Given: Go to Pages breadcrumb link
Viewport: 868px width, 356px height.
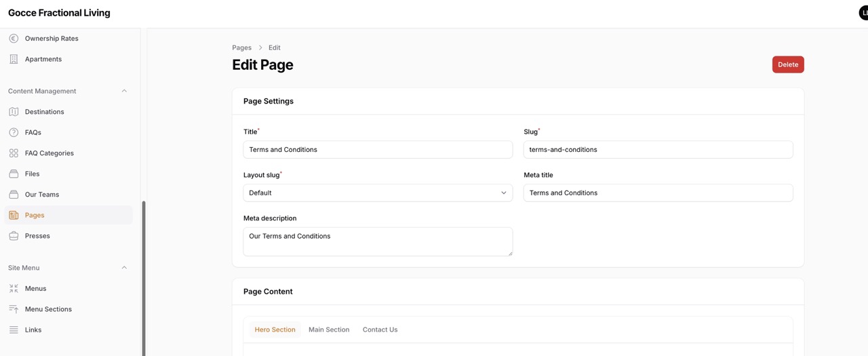Looking at the screenshot, I should 241,47.
